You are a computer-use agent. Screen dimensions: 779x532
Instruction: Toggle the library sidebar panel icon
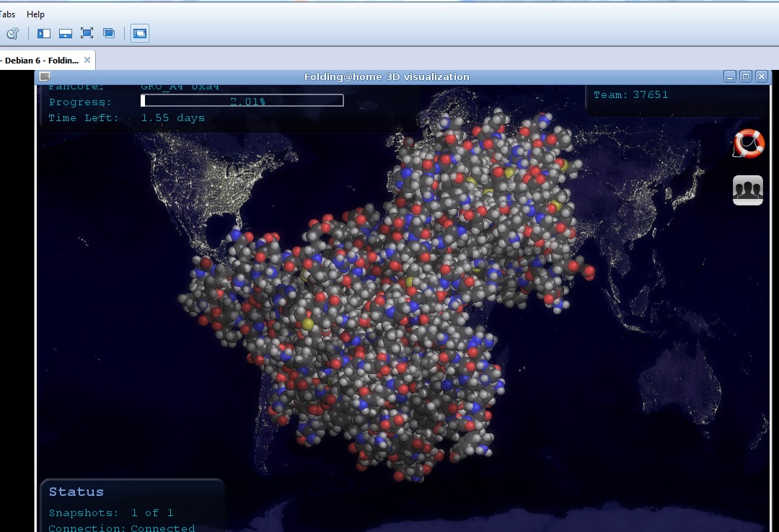click(x=44, y=33)
